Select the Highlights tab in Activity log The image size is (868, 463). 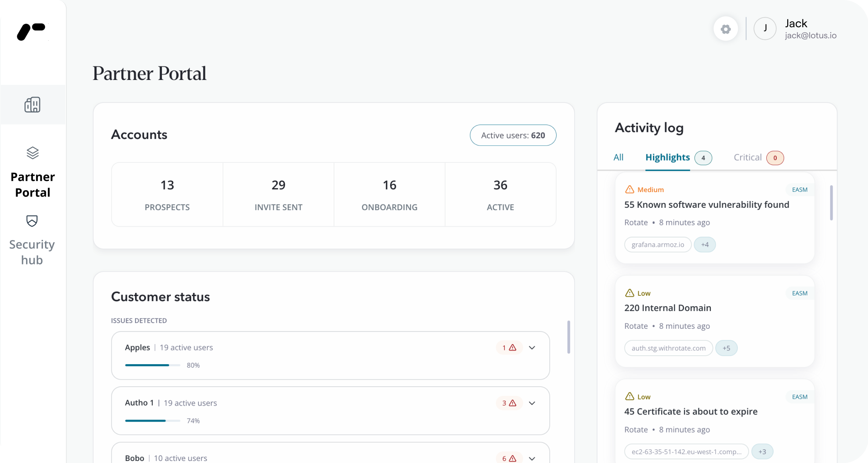(667, 158)
